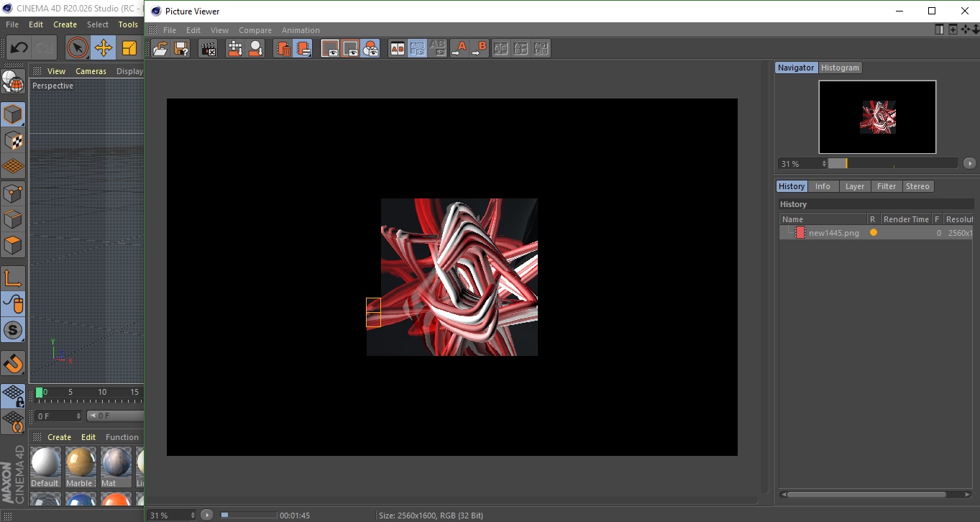
Task: Click the Undo arrow icon
Action: click(19, 48)
